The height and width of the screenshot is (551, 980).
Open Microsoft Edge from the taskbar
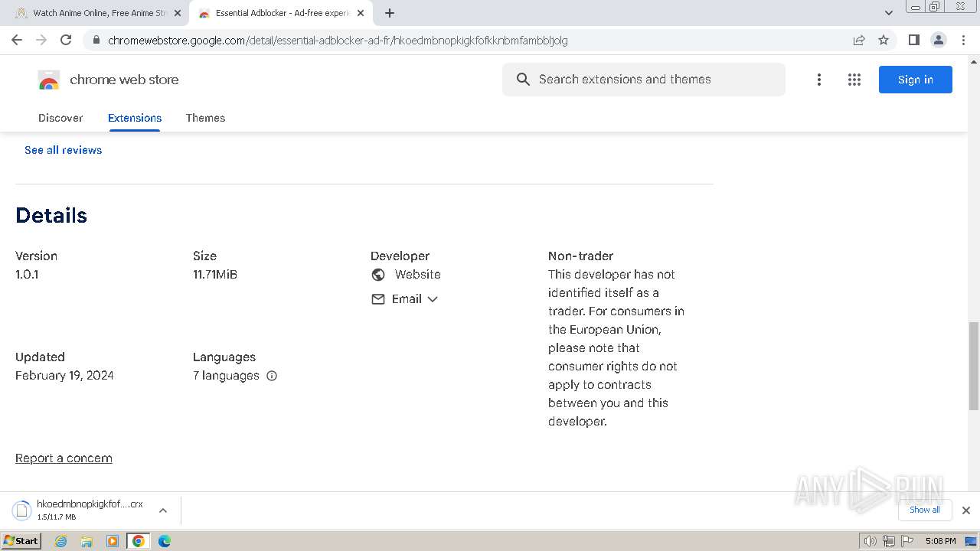[165, 541]
